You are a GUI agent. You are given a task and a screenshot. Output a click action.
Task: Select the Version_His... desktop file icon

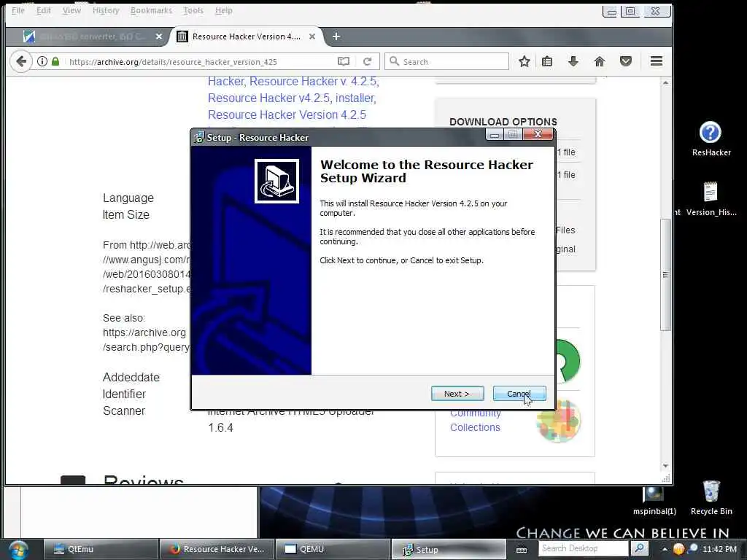[711, 198]
